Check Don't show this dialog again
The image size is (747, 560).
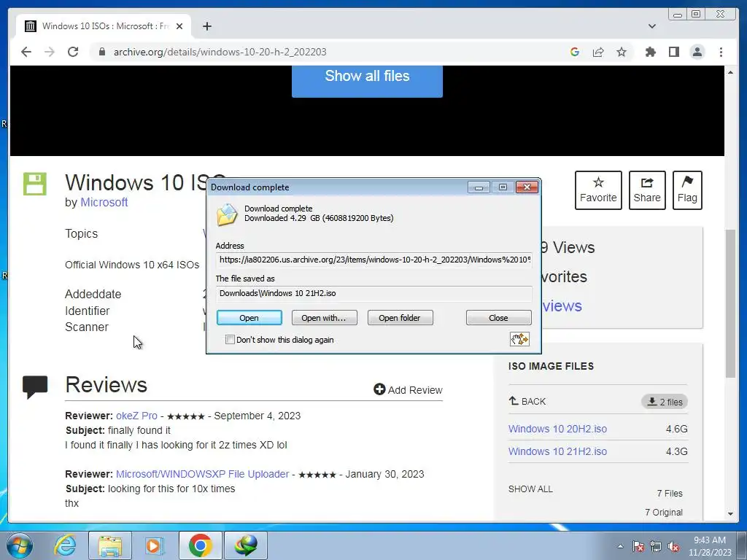[230, 340]
